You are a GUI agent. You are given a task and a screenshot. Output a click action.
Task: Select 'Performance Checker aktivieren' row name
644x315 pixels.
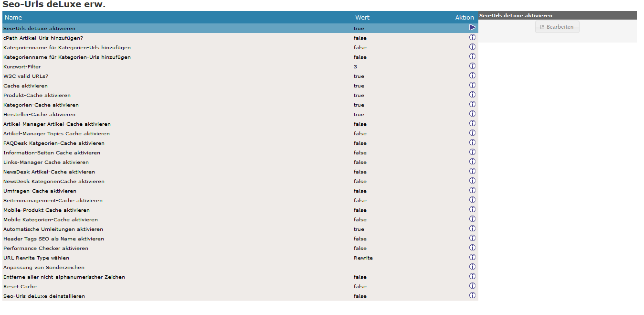point(46,249)
